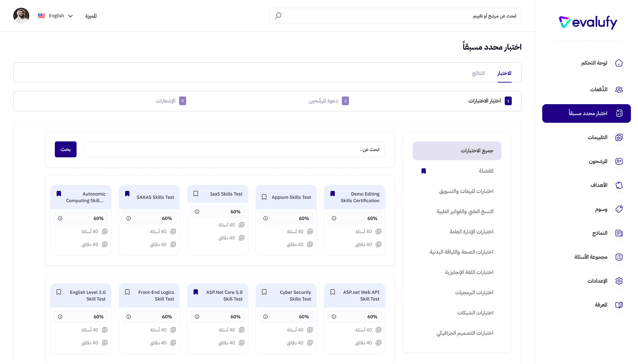Image resolution: width=638 pixels, height=364 pixels.
Task: Click inside the ابحث عن input field
Action: click(x=234, y=149)
